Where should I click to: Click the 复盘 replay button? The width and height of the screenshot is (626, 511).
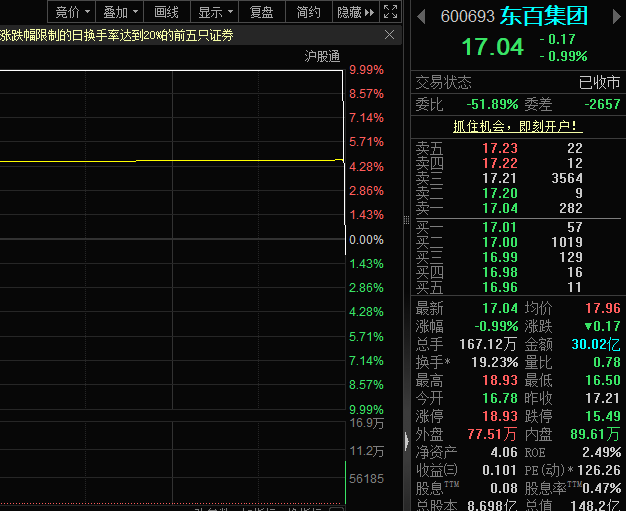(x=261, y=12)
